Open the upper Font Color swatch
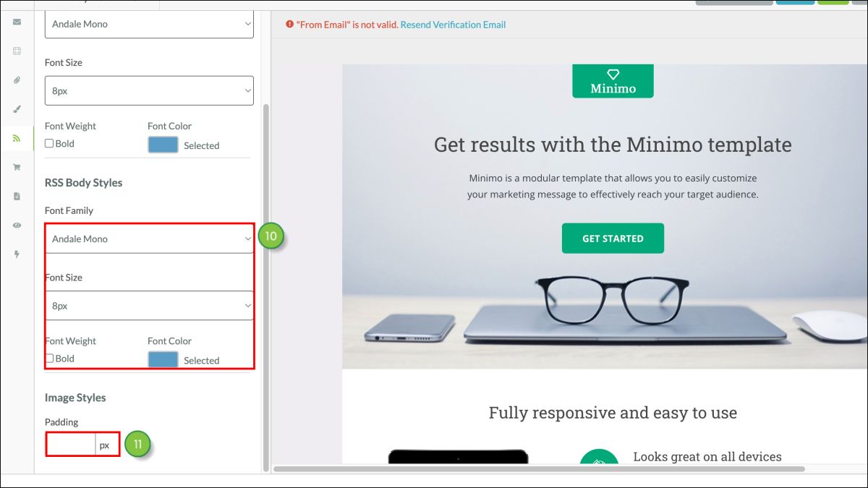Screen dimensions: 868x488 (x=163, y=145)
